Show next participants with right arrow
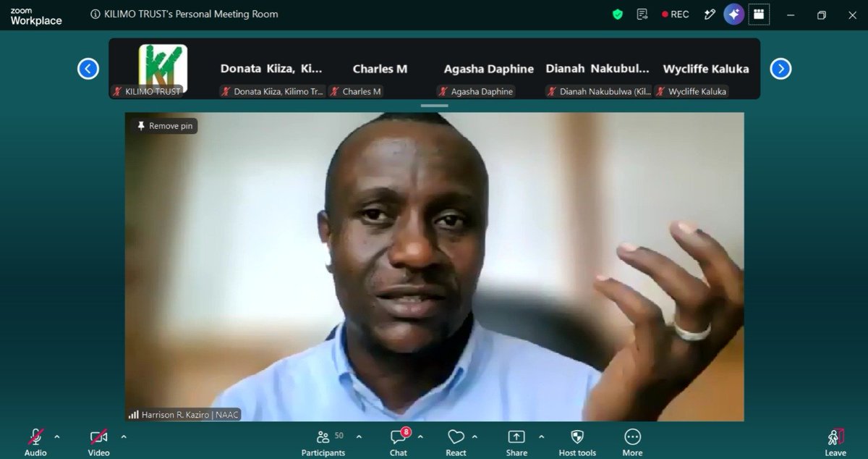This screenshot has width=868, height=459. (x=780, y=69)
